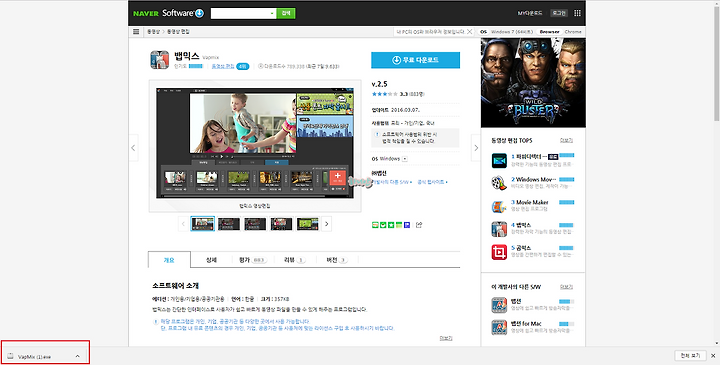Click 더보기 next to 동영상 편집 TOP5
The height and width of the screenshot is (365, 720).
click(x=566, y=140)
